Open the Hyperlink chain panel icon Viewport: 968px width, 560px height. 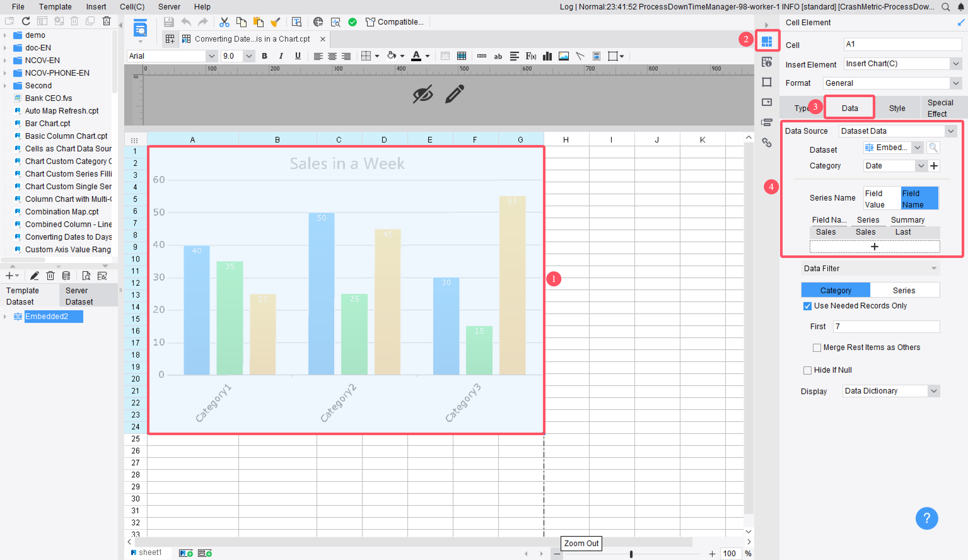pos(767,143)
